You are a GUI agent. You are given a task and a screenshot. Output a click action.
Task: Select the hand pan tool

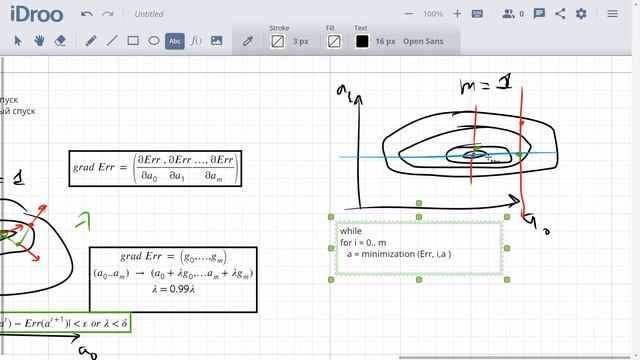coord(39,41)
